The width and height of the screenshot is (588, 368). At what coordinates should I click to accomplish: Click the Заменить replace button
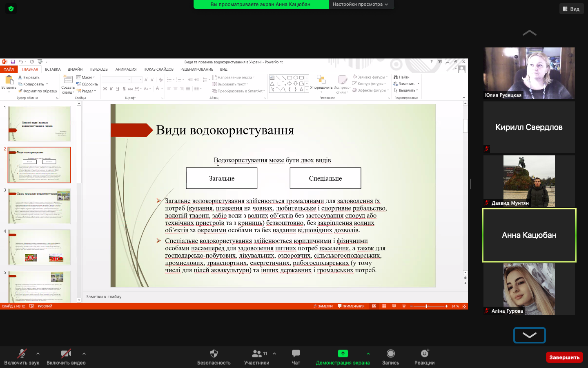pyautogui.click(x=406, y=84)
